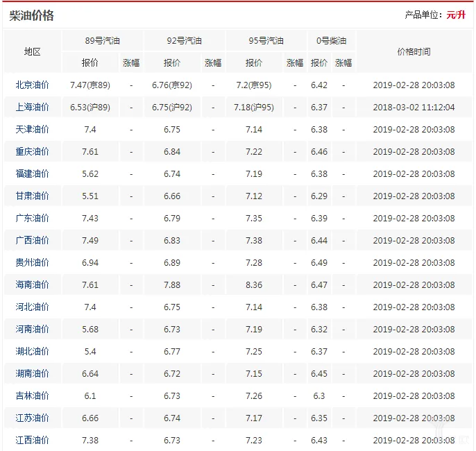Open the 北京油价 link
The image size is (476, 451).
pos(32,85)
